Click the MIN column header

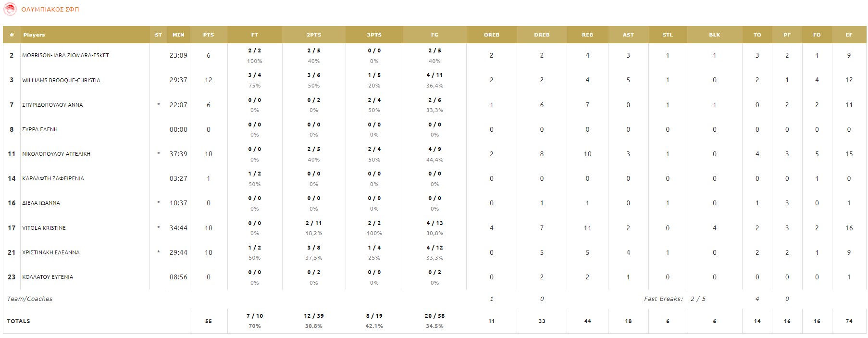[x=178, y=35]
